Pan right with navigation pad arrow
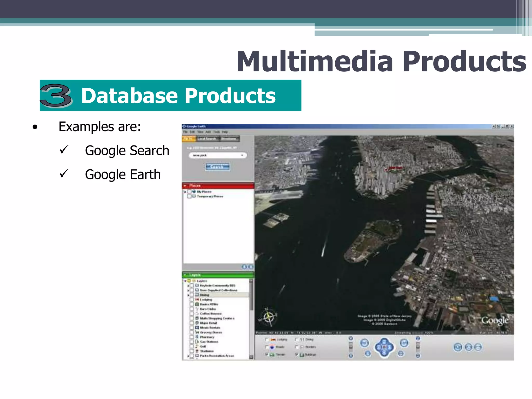The height and width of the screenshot is (399, 532). pos(390,347)
